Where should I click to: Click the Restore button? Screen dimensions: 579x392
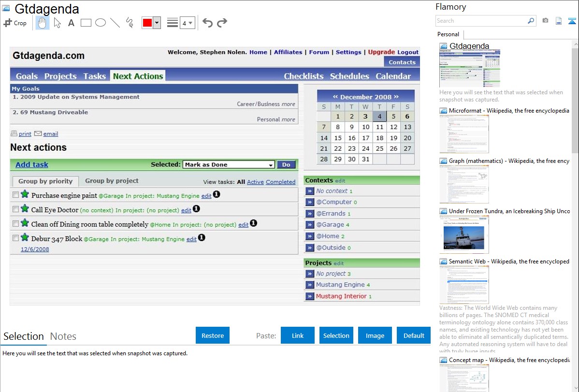coord(212,335)
